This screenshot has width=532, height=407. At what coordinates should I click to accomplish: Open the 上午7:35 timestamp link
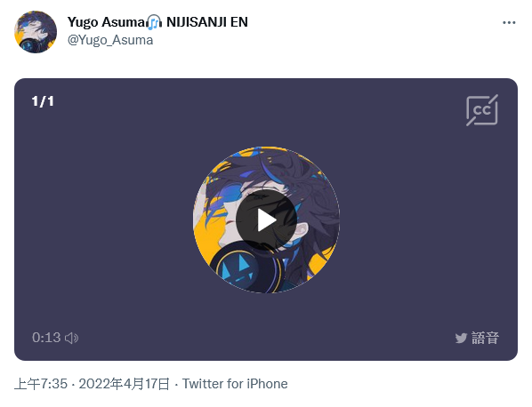pyautogui.click(x=41, y=384)
